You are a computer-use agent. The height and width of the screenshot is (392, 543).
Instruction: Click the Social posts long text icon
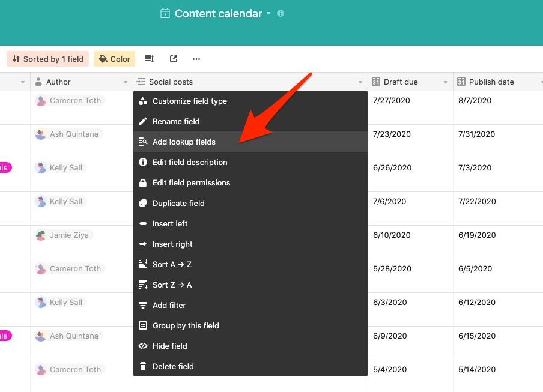coord(141,82)
